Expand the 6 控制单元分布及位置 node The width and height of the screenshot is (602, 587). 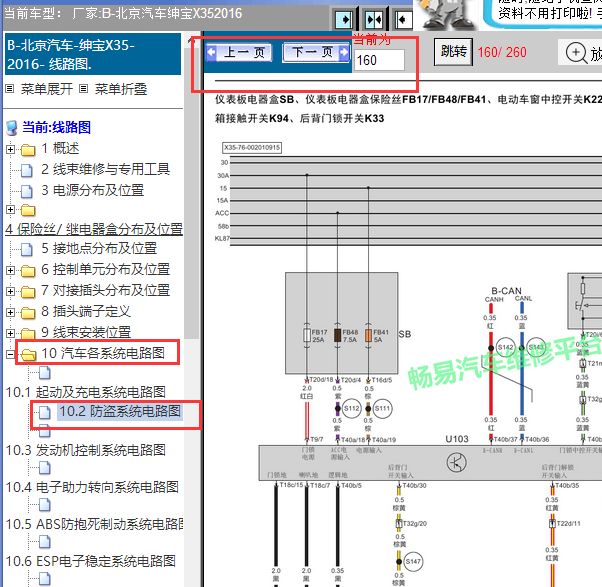[x=10, y=270]
